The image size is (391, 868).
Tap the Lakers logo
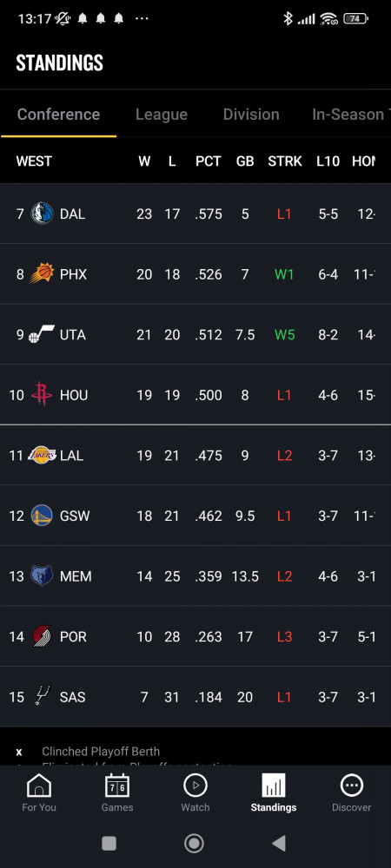click(x=42, y=455)
